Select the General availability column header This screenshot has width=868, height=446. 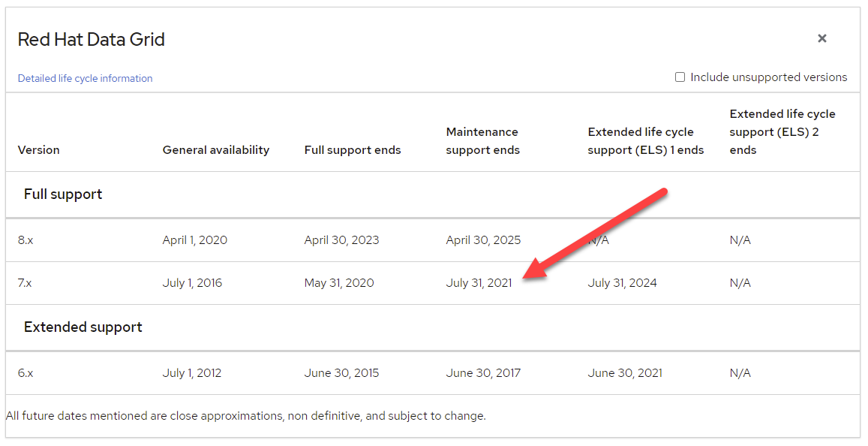tap(215, 149)
